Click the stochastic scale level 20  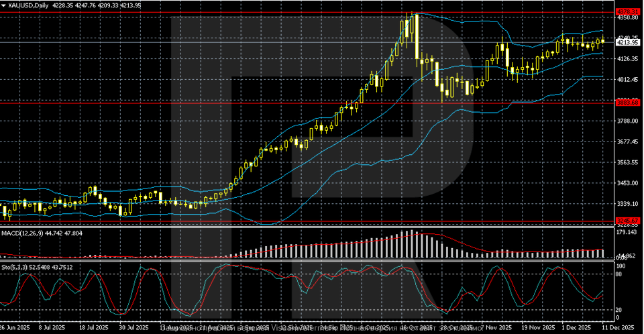(x=621, y=310)
